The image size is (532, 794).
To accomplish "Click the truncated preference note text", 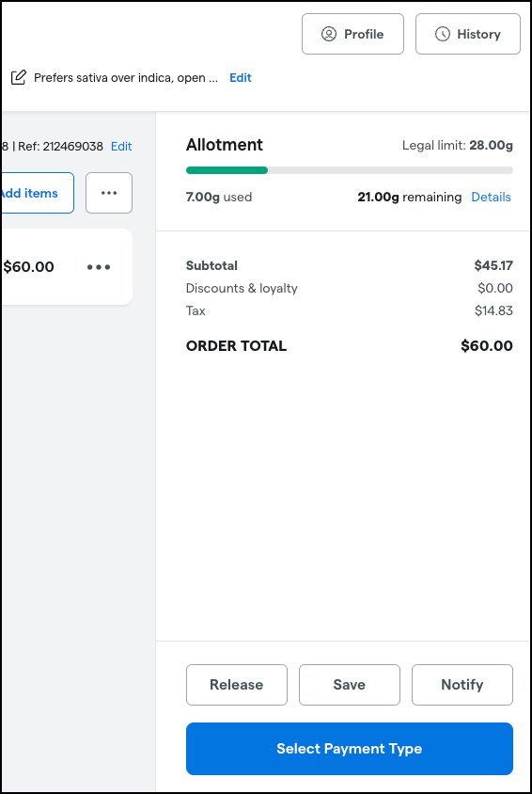I will (x=126, y=77).
